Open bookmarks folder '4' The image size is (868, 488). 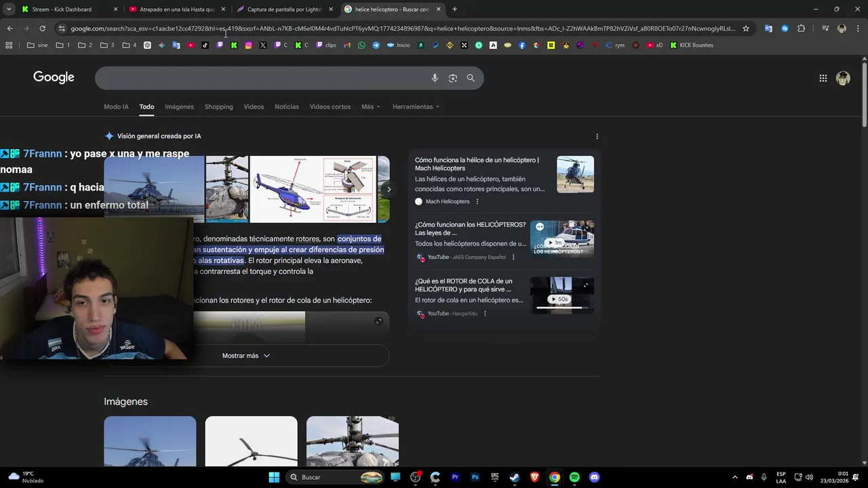click(130, 45)
